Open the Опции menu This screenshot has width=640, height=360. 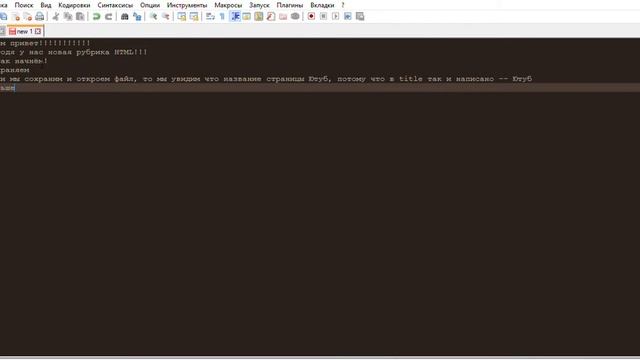pyautogui.click(x=150, y=5)
